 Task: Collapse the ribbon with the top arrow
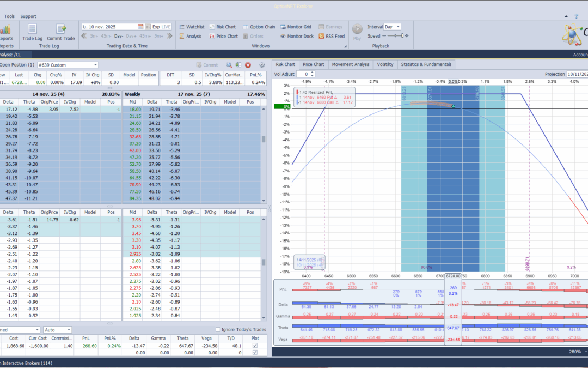566,16
